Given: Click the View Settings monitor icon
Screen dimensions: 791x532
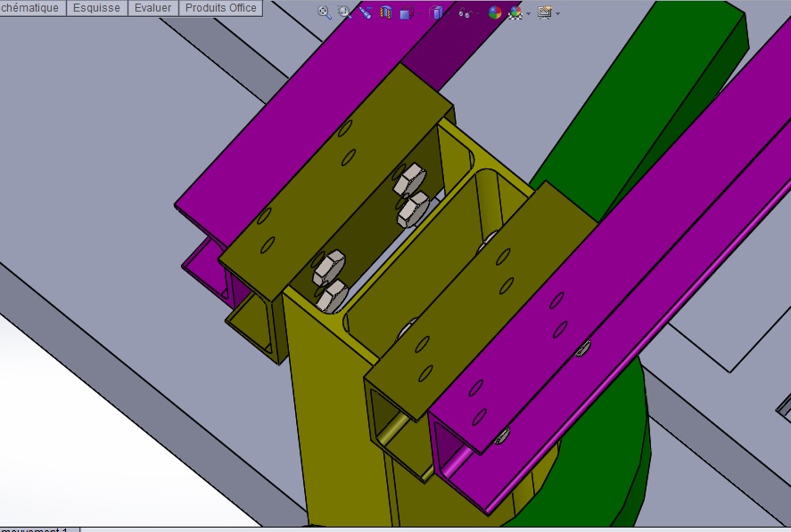Looking at the screenshot, I should pos(544,12).
